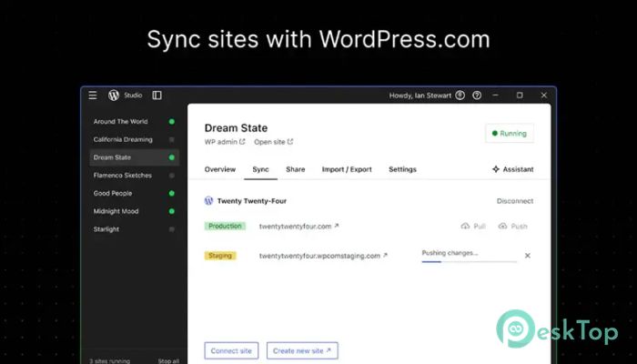The height and width of the screenshot is (364, 637).
Task: Switch to the Overview tab
Action: 220,169
